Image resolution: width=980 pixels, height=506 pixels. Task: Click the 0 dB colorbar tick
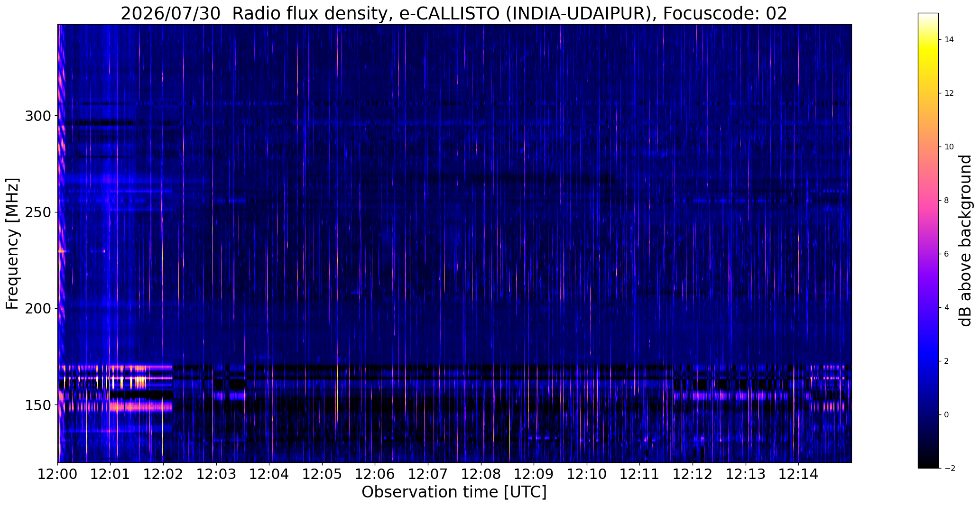946,414
